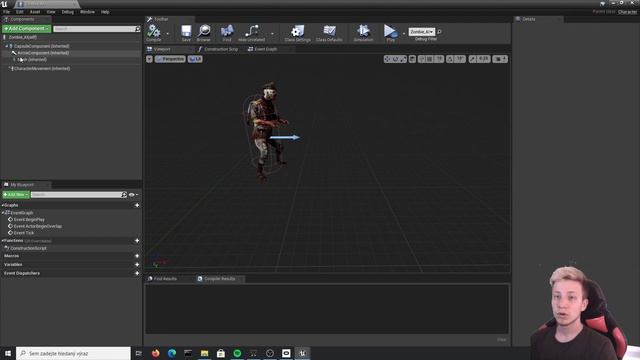Screen dimensions: 640x360
Task: Toggle the viewport Perspective view button
Action: click(x=170, y=59)
